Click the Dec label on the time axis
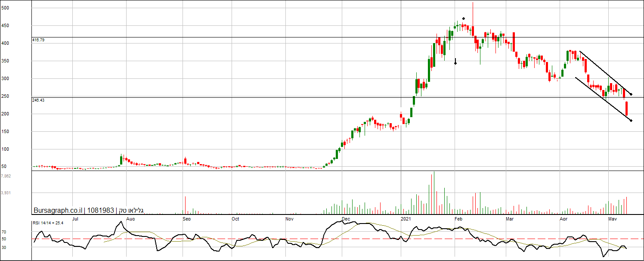This screenshot has height=261, width=644. 346,219
